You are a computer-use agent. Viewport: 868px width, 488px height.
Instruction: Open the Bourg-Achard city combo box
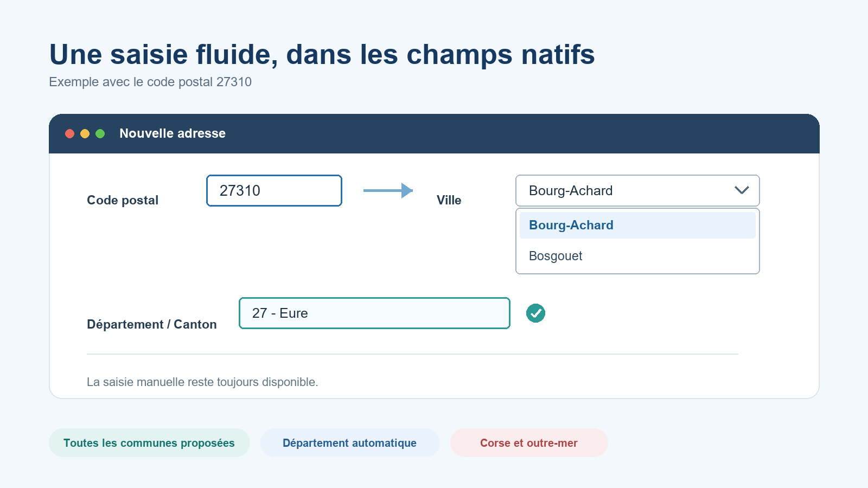point(637,191)
